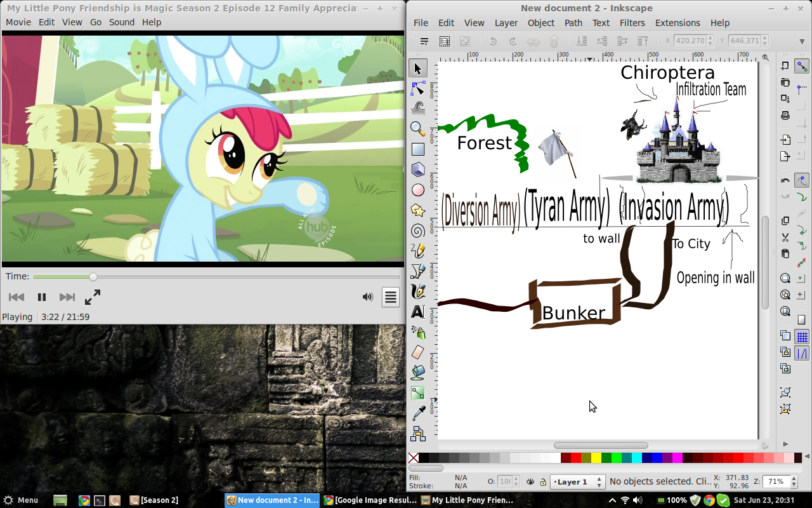Skip to previous chapter in player
This screenshot has width=812, height=508.
click(x=16, y=297)
